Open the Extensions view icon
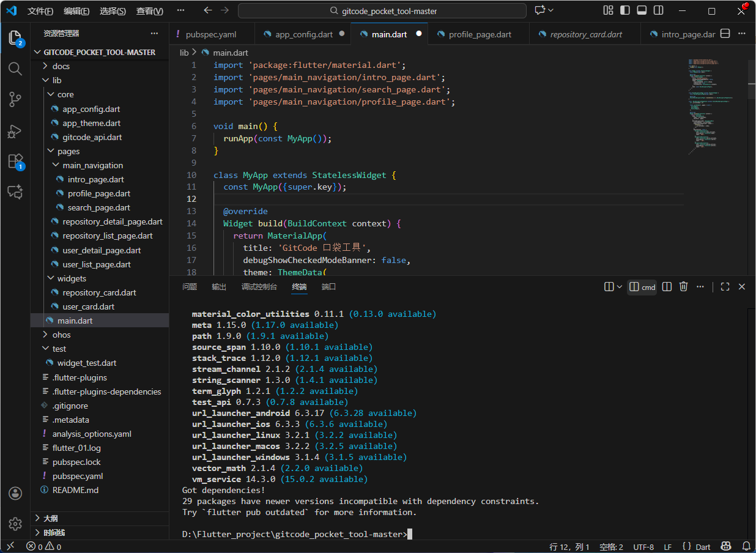Screen dimensions: 756x553 tap(15, 161)
